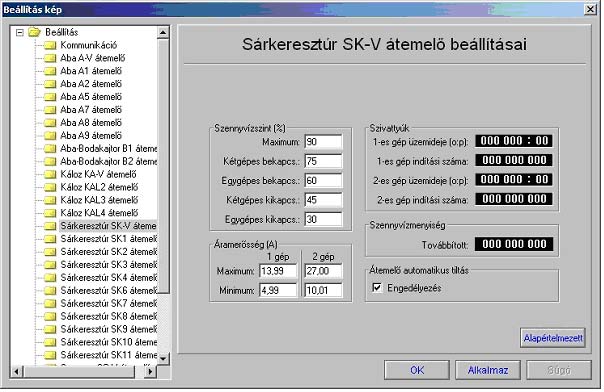This screenshot has width=604, height=392.
Task: Select Sárkeresztúr SK4 átemelő tree label
Action: coord(109,278)
